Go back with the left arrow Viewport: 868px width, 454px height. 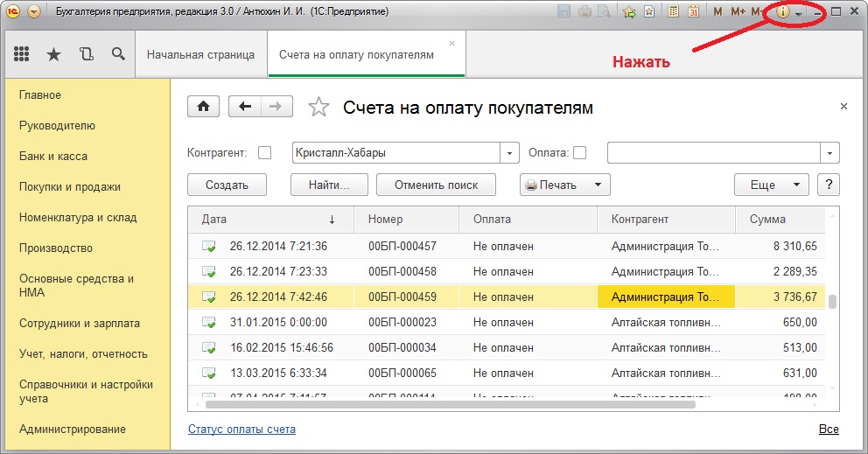tap(245, 107)
